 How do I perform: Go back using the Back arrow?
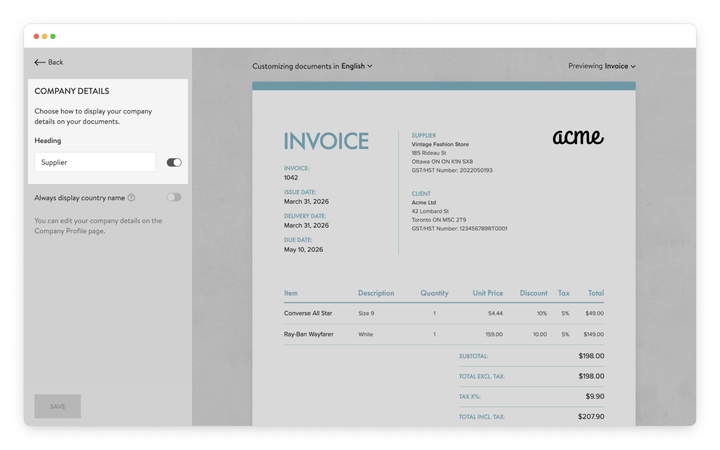pos(48,62)
